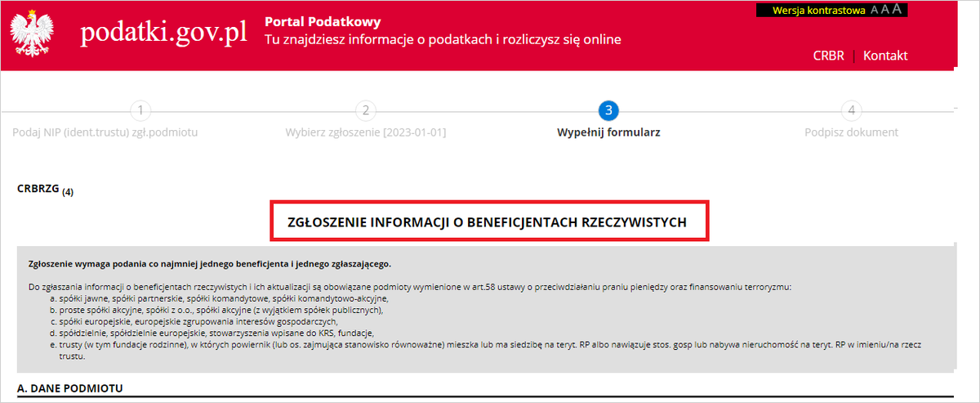The height and width of the screenshot is (403, 980).
Task: Click the heading ZGŁOSZENIE INFORMACJI O BENEFICJENTACH RZECZYWISTYCH
Action: 488,222
